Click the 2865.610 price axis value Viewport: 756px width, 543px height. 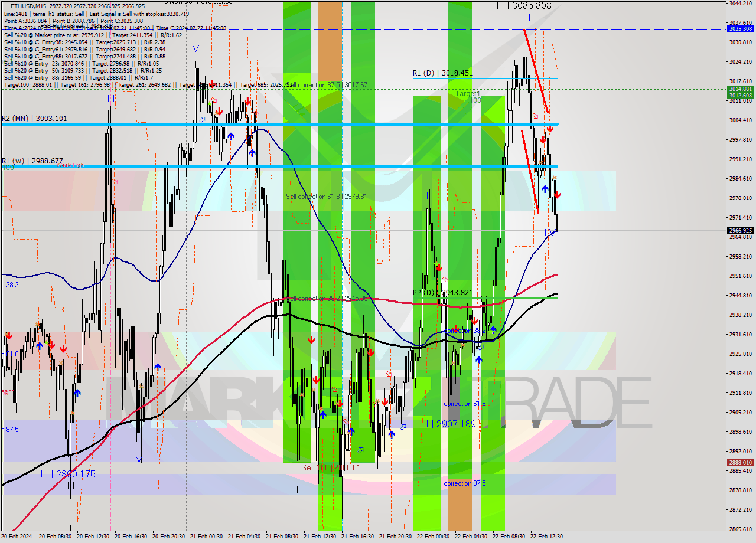point(741,529)
